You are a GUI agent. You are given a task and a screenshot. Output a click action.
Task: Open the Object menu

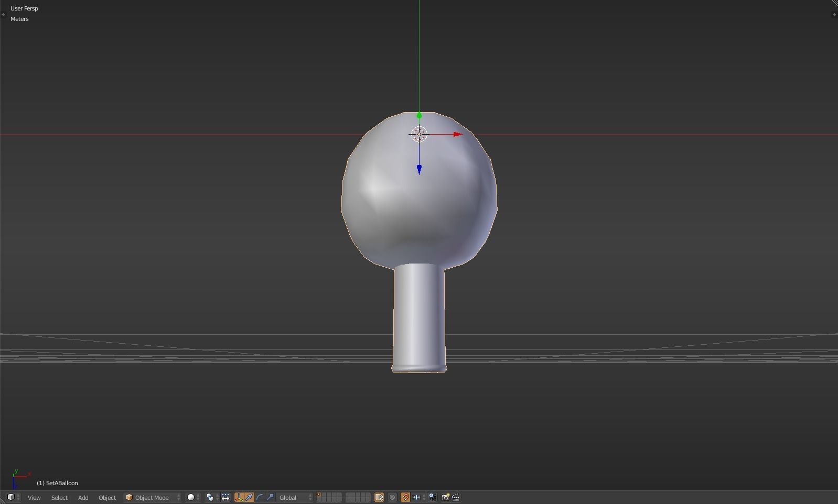coord(107,497)
